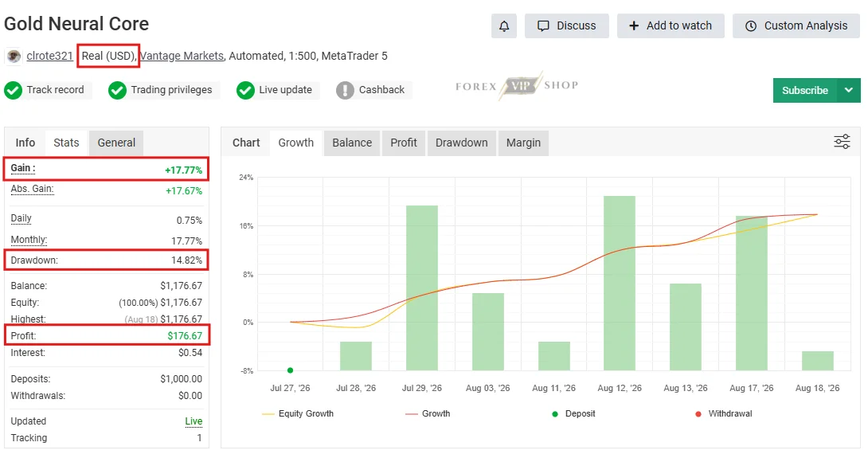Click the Withdrawals value $0.00
This screenshot has width=868, height=454.
190,396
